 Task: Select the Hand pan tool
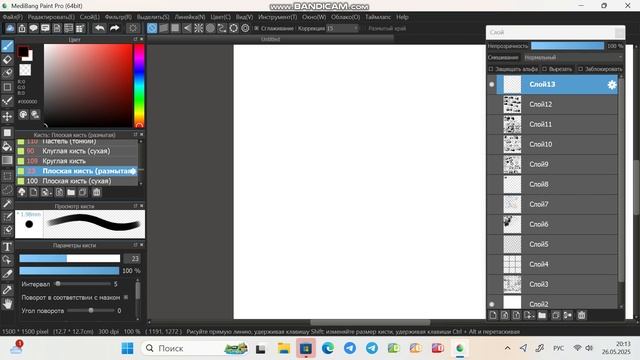(x=7, y=303)
